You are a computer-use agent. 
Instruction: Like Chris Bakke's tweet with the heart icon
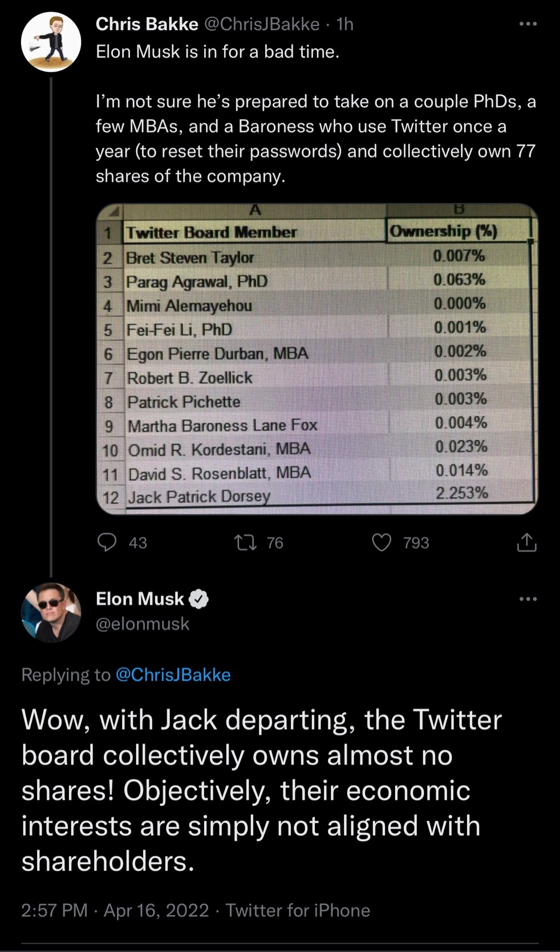click(x=382, y=542)
